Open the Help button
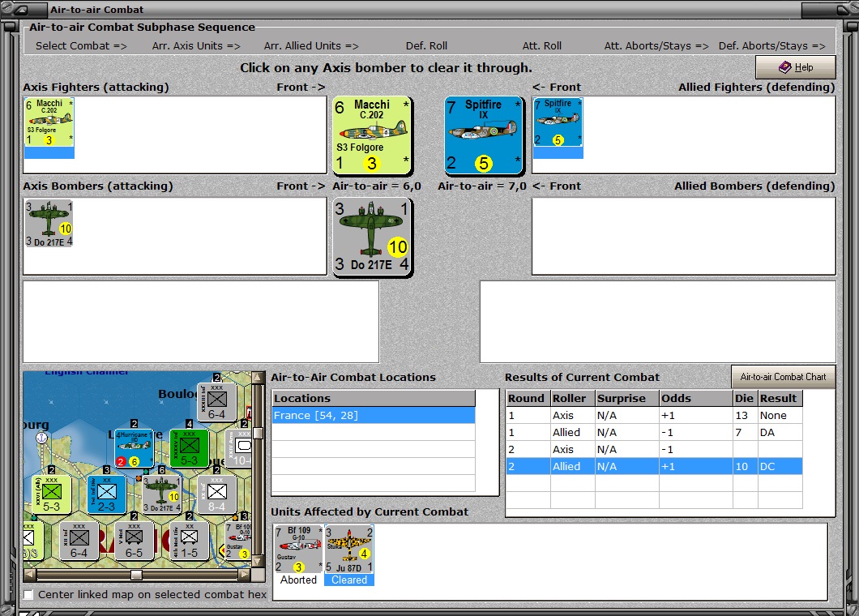Image resolution: width=859 pixels, height=616 pixels. pyautogui.click(x=796, y=66)
